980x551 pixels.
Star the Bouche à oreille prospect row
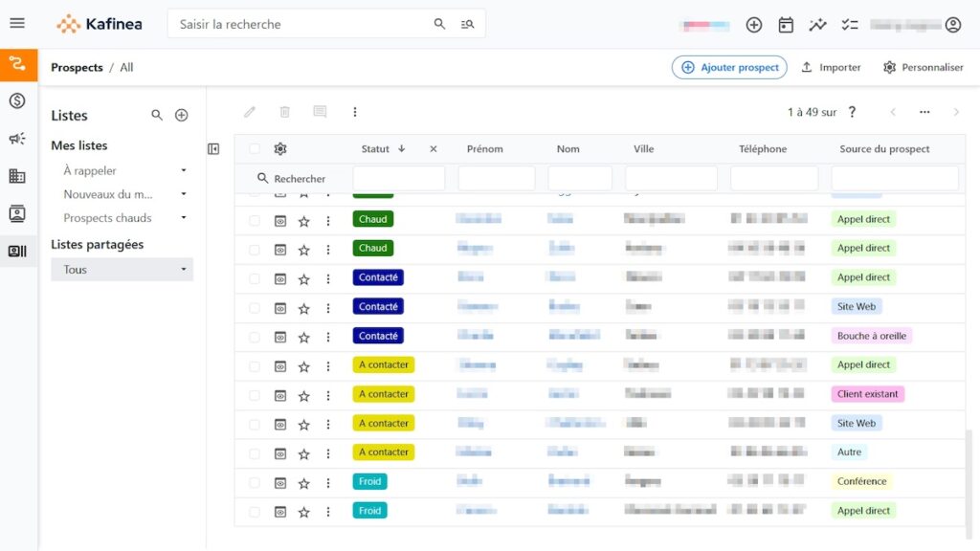[x=304, y=337]
